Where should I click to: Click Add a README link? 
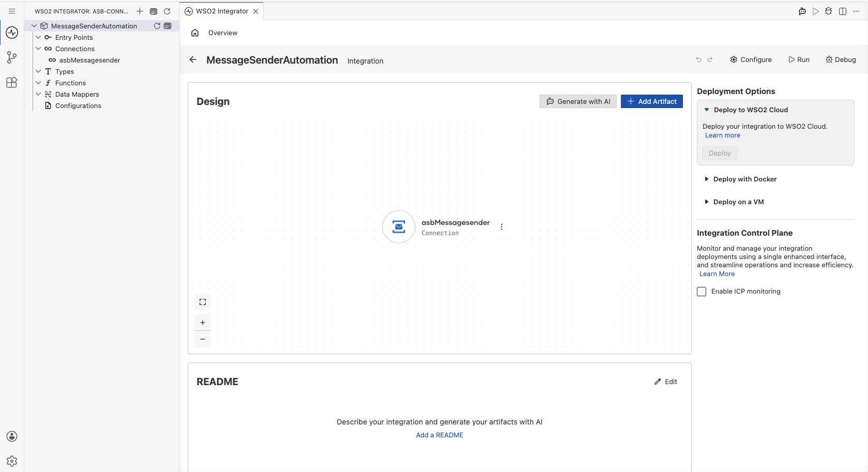point(439,435)
